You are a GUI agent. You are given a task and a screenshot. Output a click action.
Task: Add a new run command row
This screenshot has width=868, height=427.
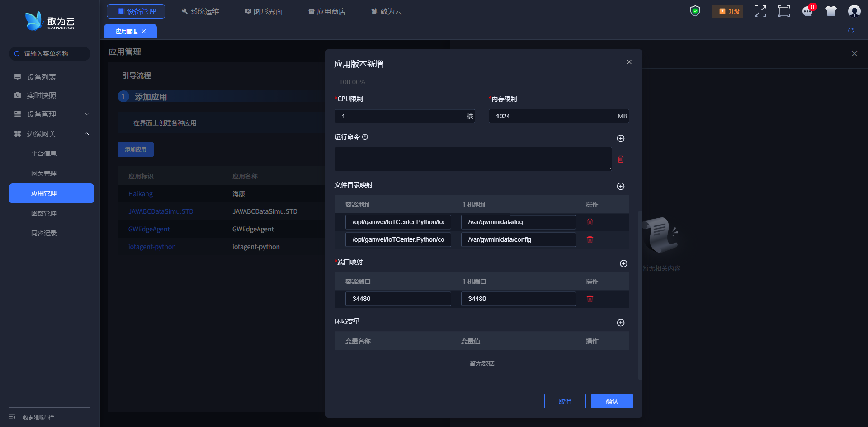coord(620,138)
